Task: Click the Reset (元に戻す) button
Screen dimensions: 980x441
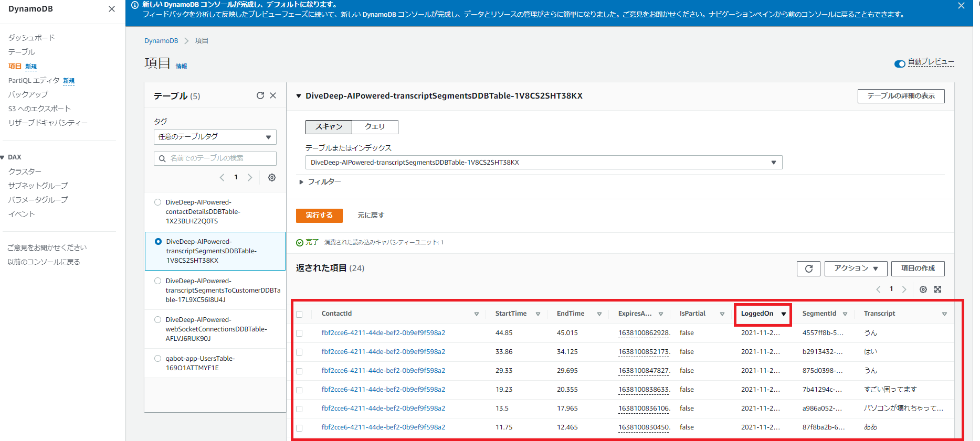Action: pyautogui.click(x=371, y=216)
